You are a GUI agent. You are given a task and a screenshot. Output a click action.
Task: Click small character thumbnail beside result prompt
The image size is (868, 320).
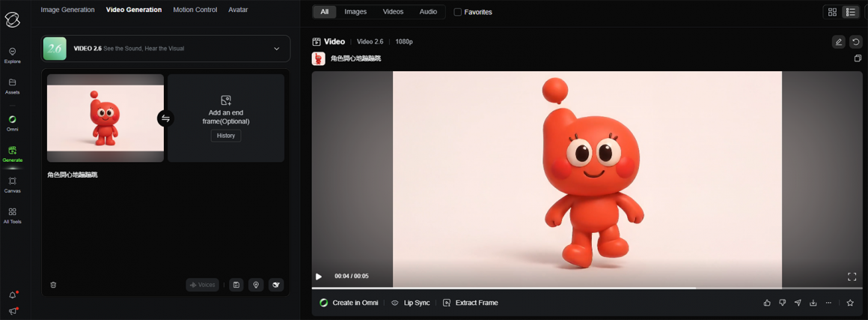tap(318, 58)
